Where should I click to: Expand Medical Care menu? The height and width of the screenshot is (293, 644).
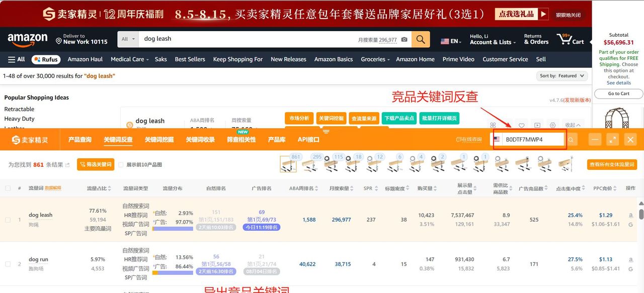(x=130, y=59)
